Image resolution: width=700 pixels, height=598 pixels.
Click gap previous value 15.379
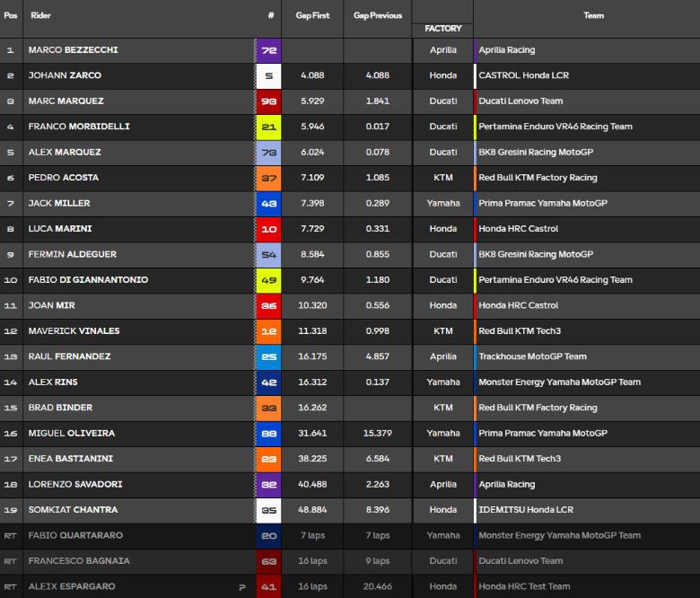tap(378, 433)
